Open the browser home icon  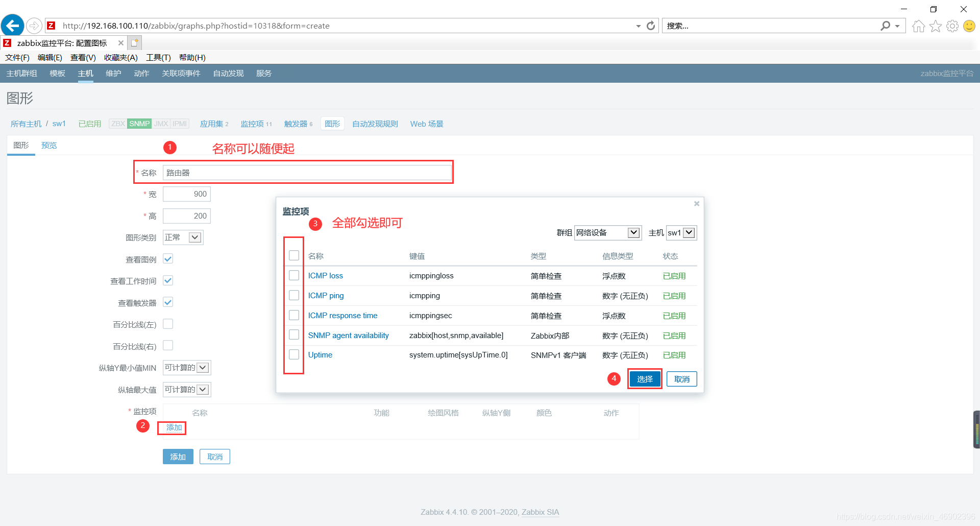coord(918,26)
